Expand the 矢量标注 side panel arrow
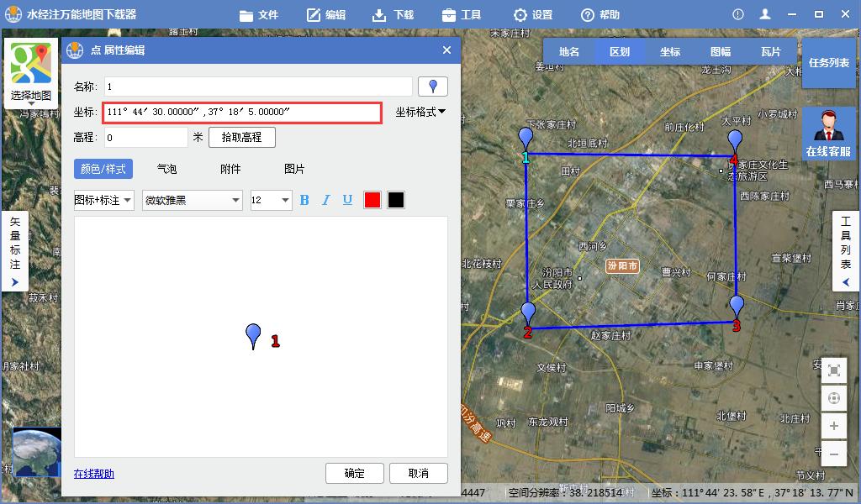Screen dimensions: 861x504 pyautogui.click(x=13, y=281)
